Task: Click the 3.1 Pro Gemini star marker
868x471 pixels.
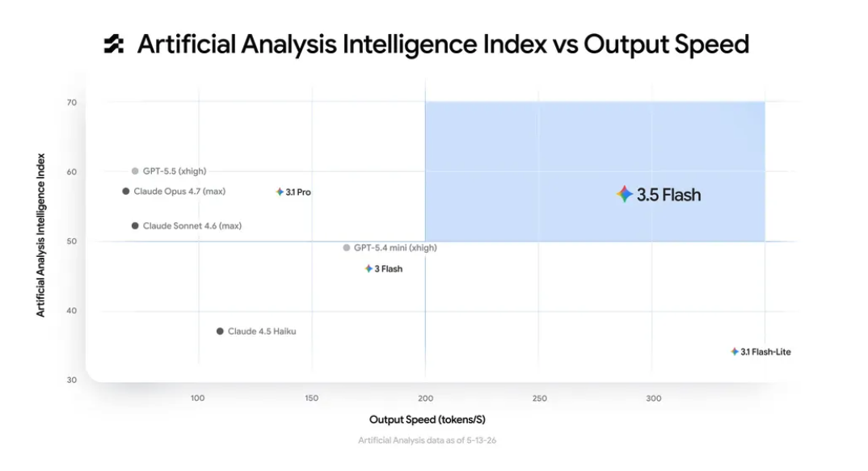Action: [x=280, y=192]
